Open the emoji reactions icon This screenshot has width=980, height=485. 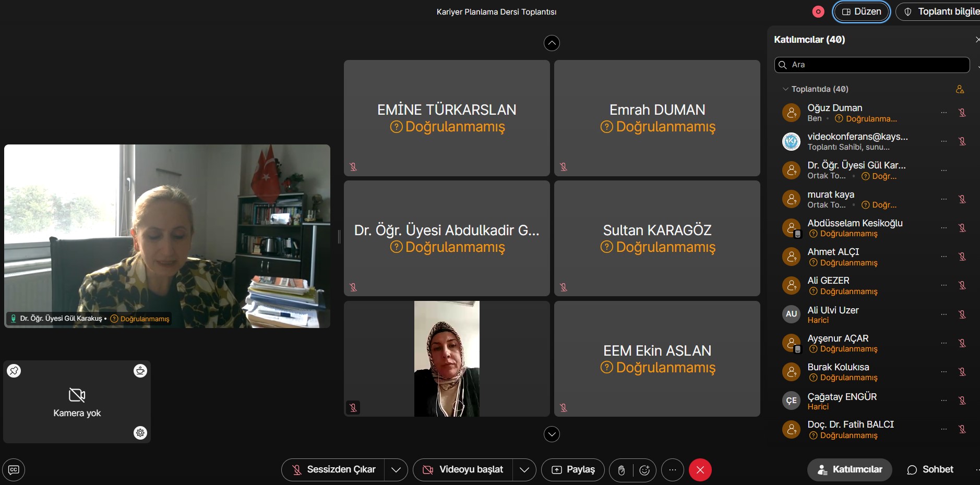pos(644,470)
